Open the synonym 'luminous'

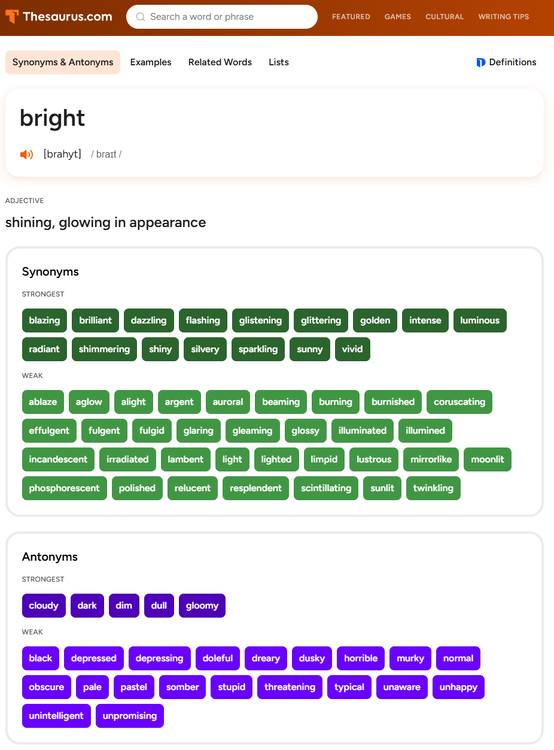pyautogui.click(x=480, y=320)
